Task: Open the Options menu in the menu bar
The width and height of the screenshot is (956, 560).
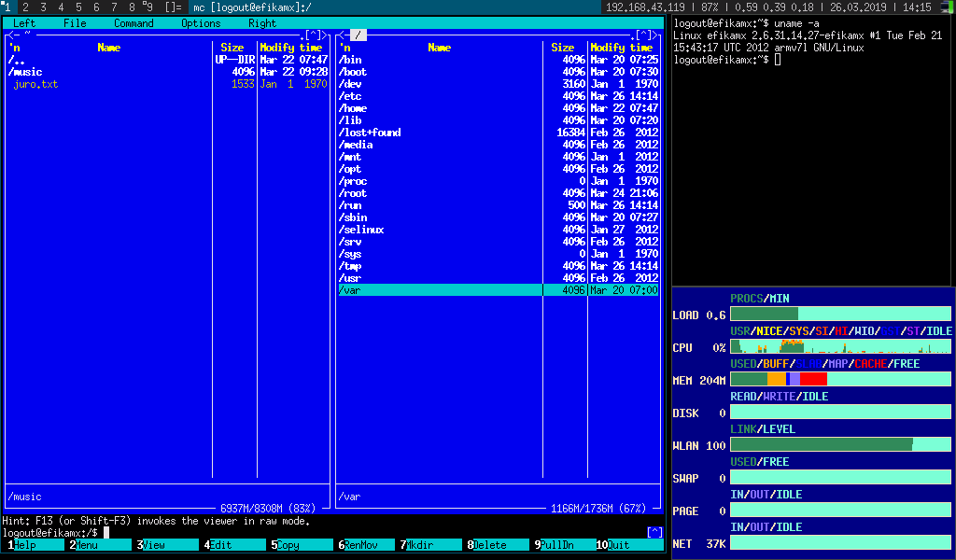Action: point(201,23)
